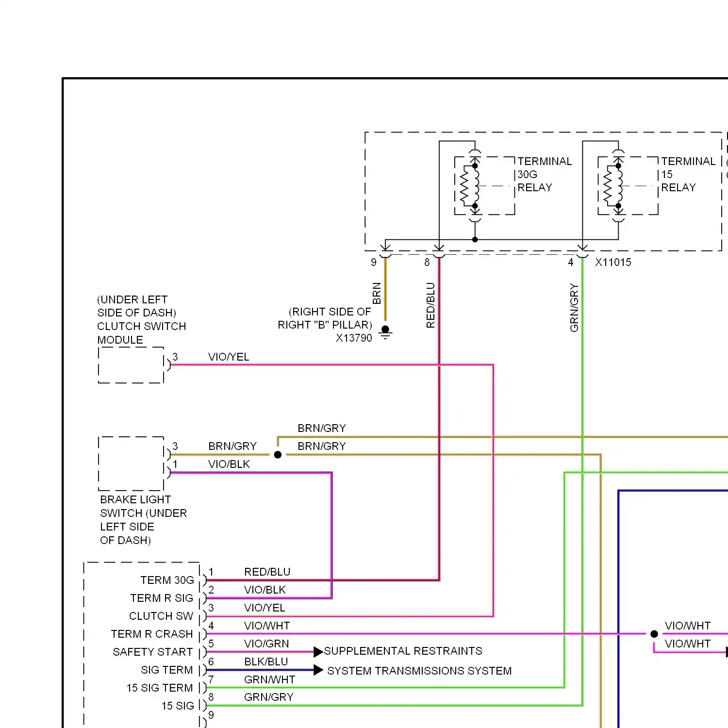Image resolution: width=728 pixels, height=728 pixels.
Task: Select pin number 4 beside X11015
Action: (571, 262)
